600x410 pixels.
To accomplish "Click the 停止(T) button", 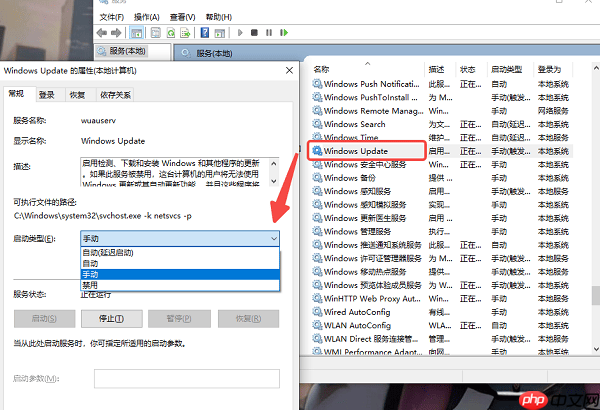I will coord(112,319).
